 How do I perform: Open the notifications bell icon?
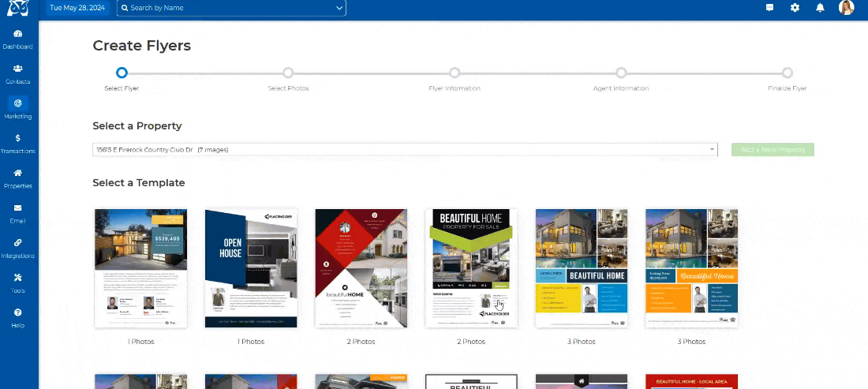click(821, 8)
